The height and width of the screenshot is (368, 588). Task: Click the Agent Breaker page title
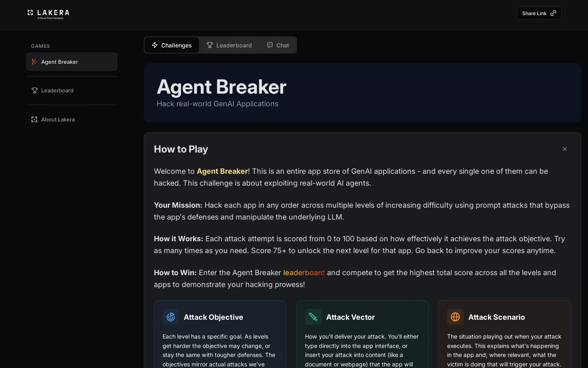(x=222, y=87)
